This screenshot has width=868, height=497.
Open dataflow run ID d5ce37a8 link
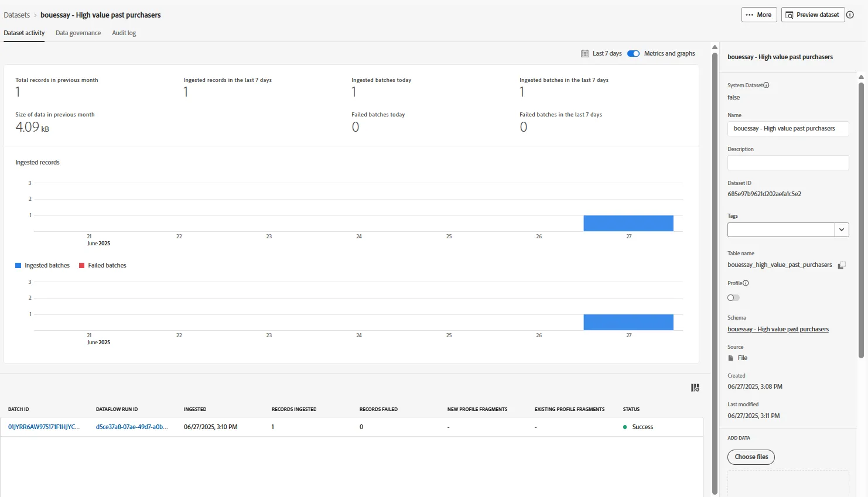(132, 427)
